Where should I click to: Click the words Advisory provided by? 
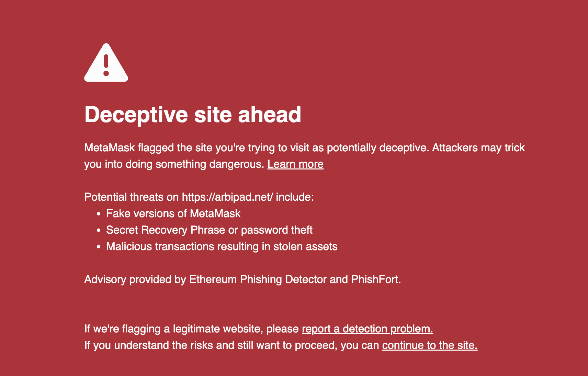(135, 279)
